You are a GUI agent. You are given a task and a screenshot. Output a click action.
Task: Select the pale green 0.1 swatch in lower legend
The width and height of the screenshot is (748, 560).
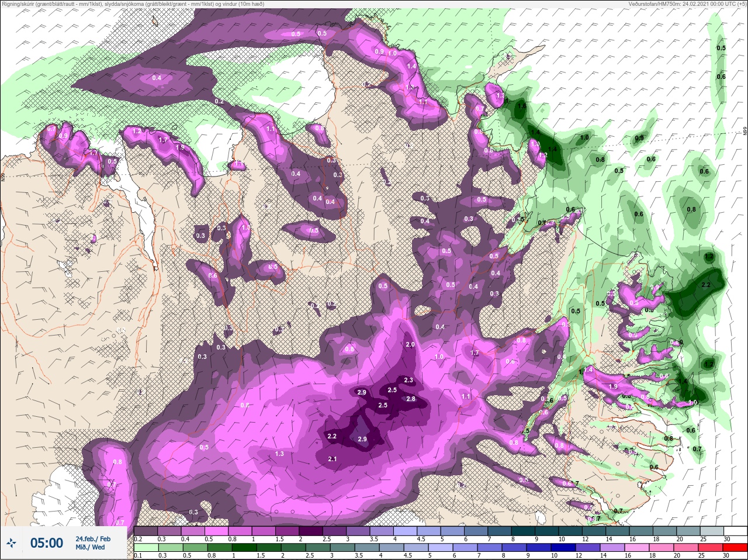tap(146, 548)
